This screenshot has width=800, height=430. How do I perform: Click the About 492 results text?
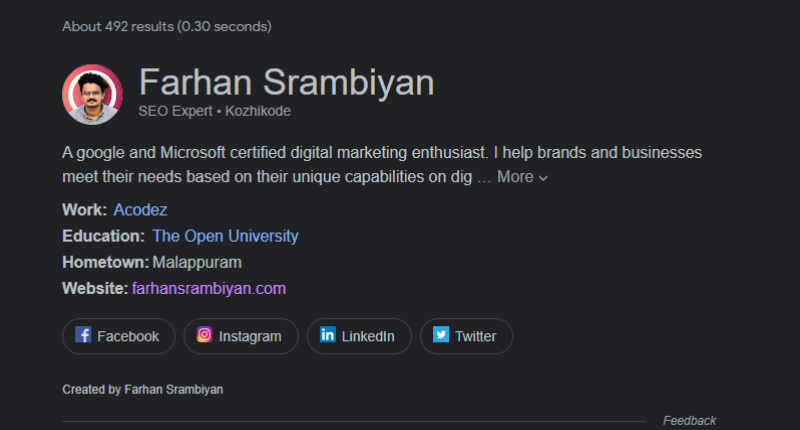(x=166, y=26)
